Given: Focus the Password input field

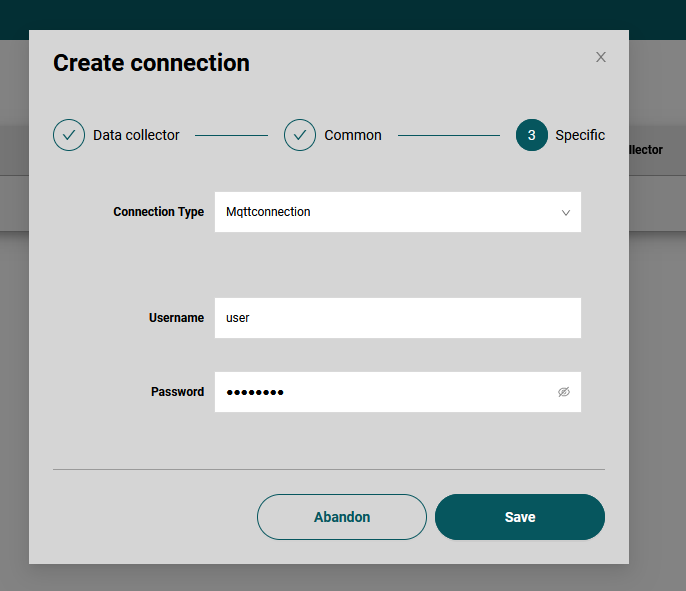Looking at the screenshot, I should point(385,392).
